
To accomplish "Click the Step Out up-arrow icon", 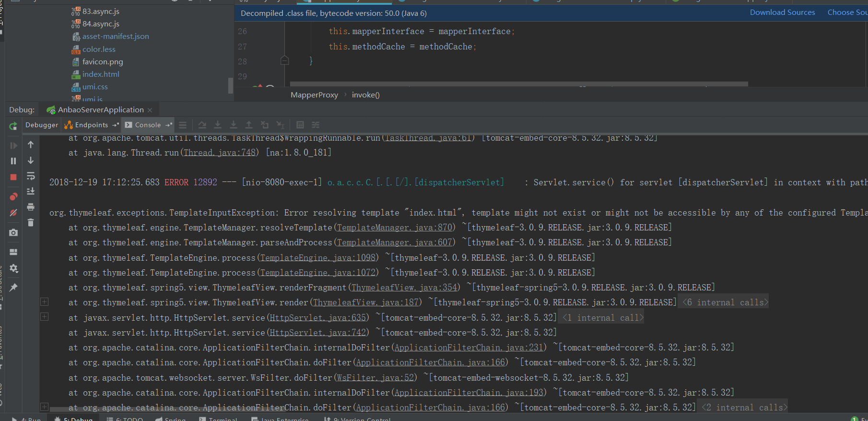I will 249,125.
